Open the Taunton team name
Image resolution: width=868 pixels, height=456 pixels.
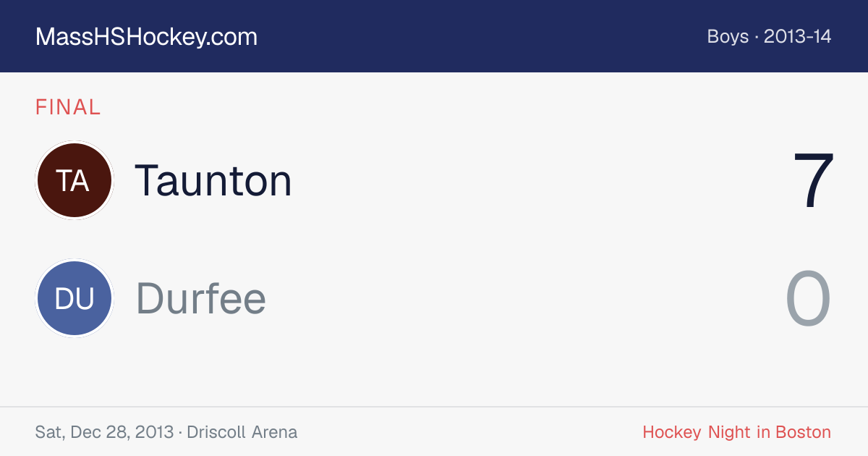(213, 180)
